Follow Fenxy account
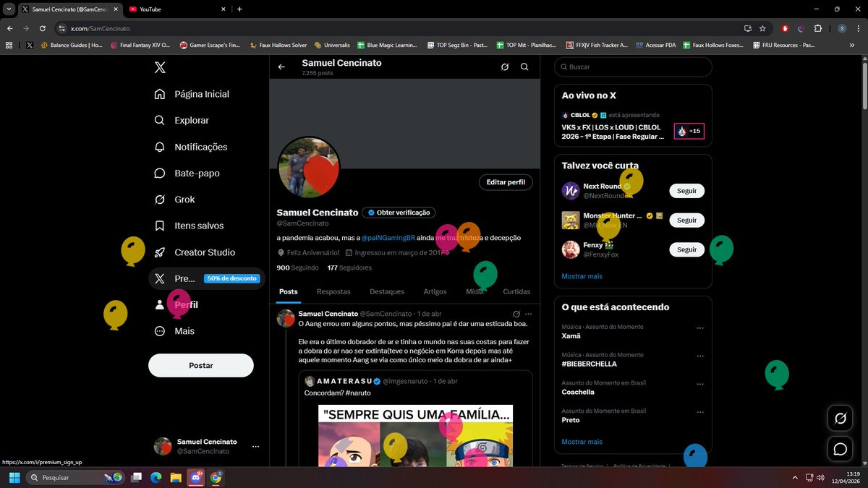868x488 pixels. 686,249
